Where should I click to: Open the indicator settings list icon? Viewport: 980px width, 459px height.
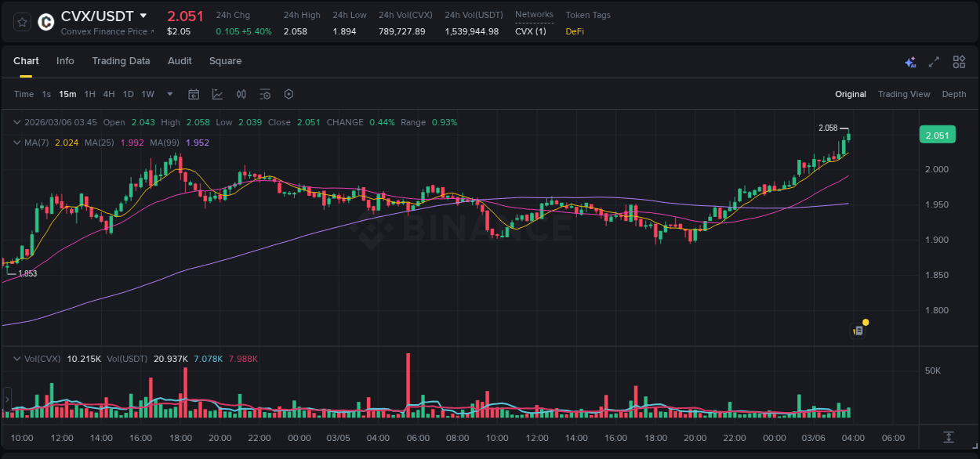pyautogui.click(x=265, y=94)
